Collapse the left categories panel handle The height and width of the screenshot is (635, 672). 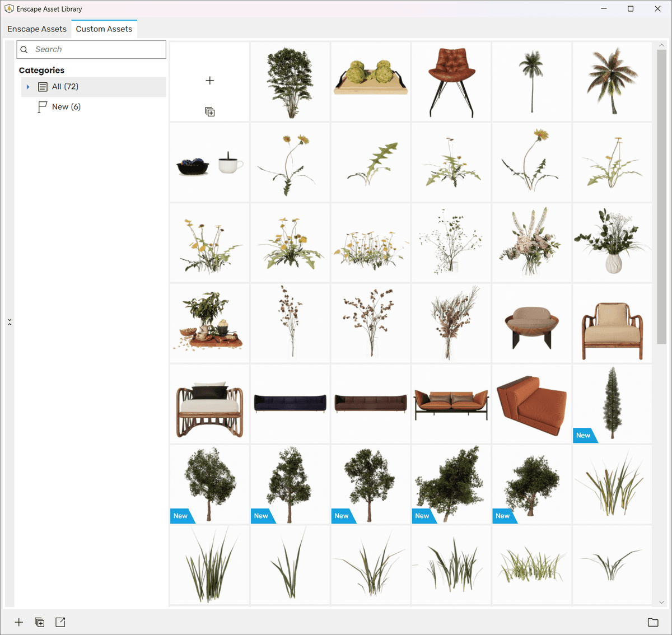tap(10, 323)
